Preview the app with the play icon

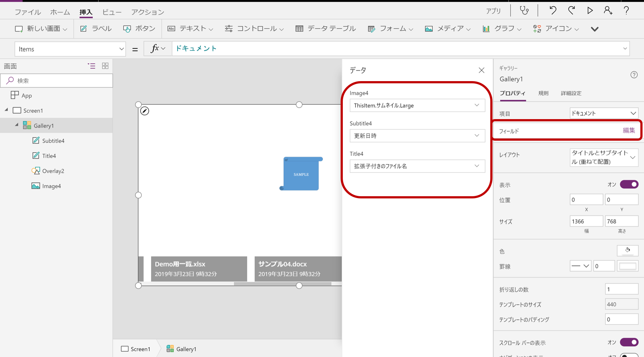590,11
